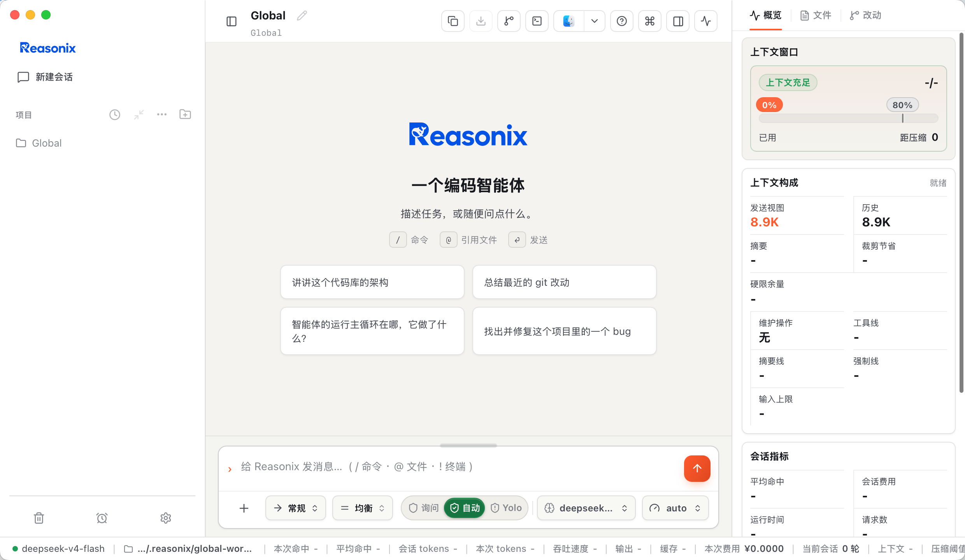
Task: Click the composer resize handle bar
Action: (x=468, y=446)
